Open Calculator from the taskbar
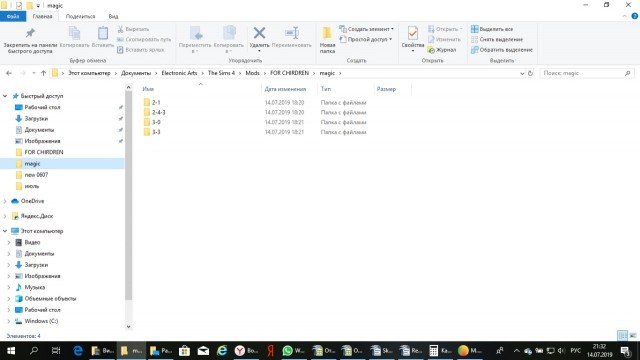Screen dimensions: 640x360 (x=440, y=350)
